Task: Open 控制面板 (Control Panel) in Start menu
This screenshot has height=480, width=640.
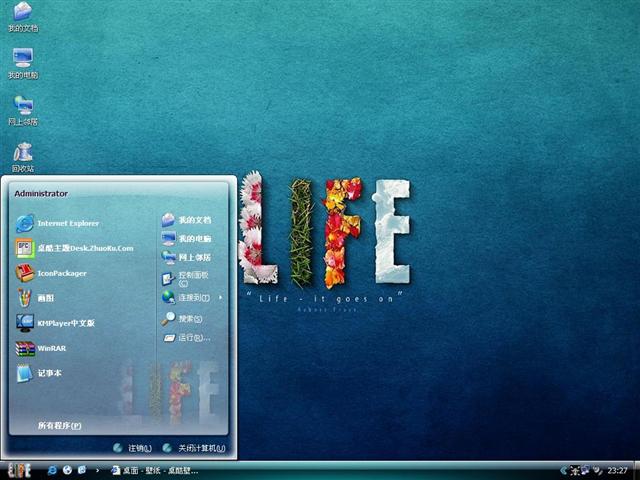Action: coord(192,278)
